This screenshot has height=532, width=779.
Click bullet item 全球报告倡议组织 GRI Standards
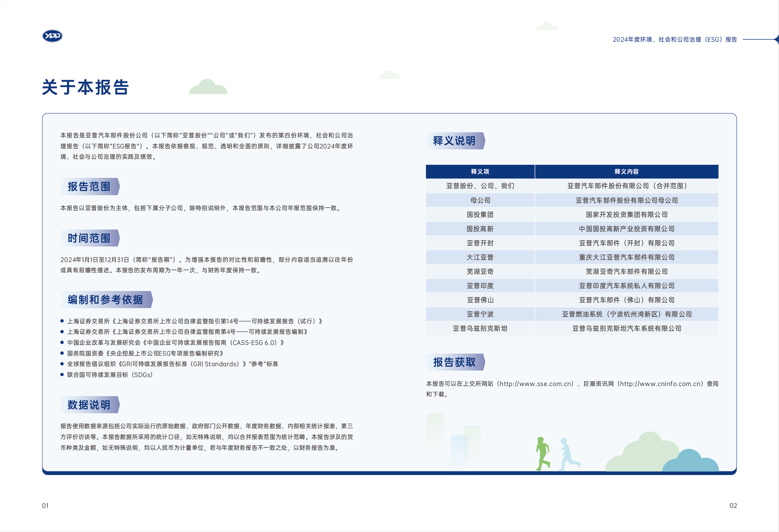tap(169, 364)
